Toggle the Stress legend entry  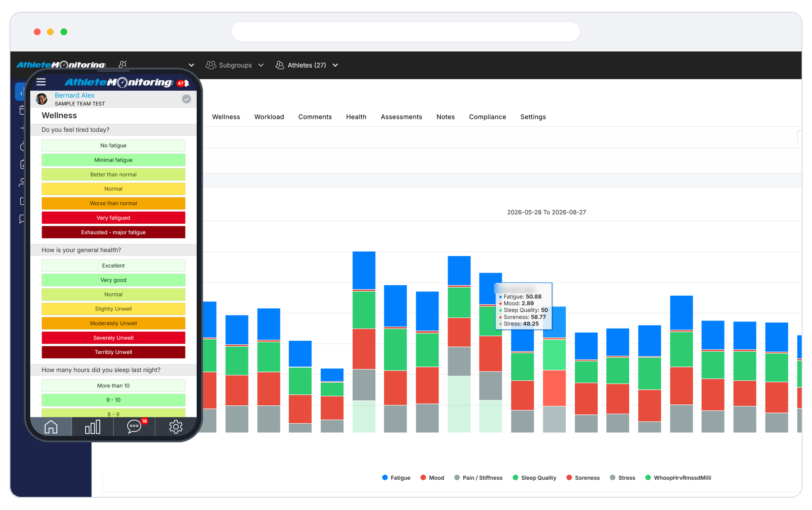click(x=623, y=478)
